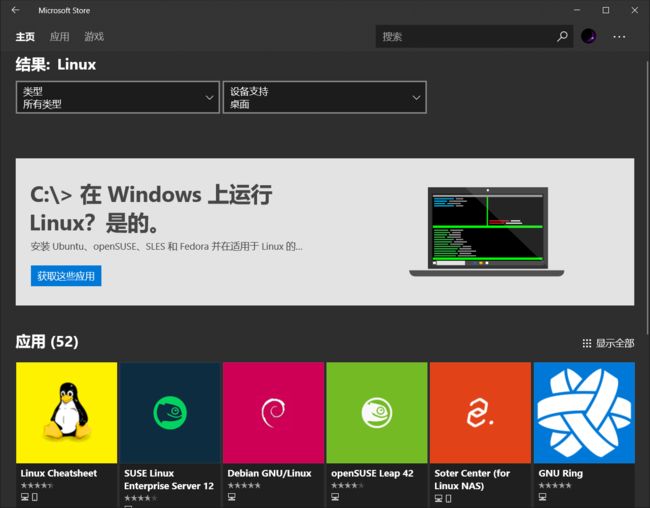Click the 显示全部 link

(615, 343)
